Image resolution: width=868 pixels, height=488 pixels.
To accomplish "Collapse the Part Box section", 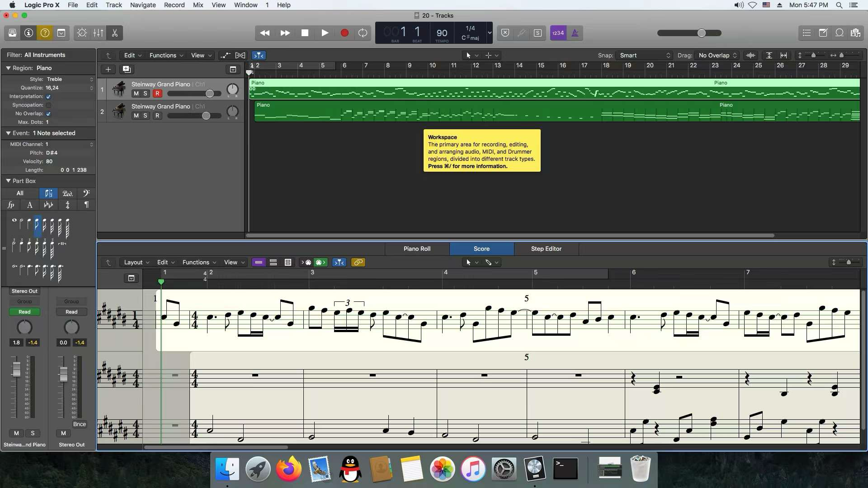I will point(8,181).
